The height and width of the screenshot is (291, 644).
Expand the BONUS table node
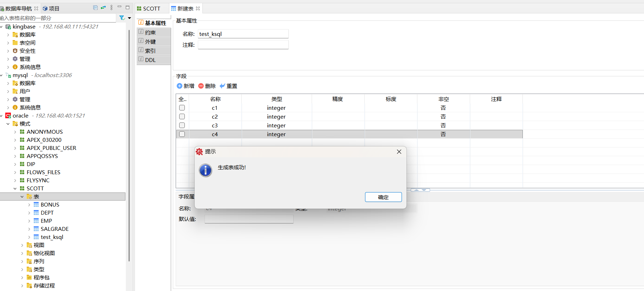pyautogui.click(x=29, y=205)
